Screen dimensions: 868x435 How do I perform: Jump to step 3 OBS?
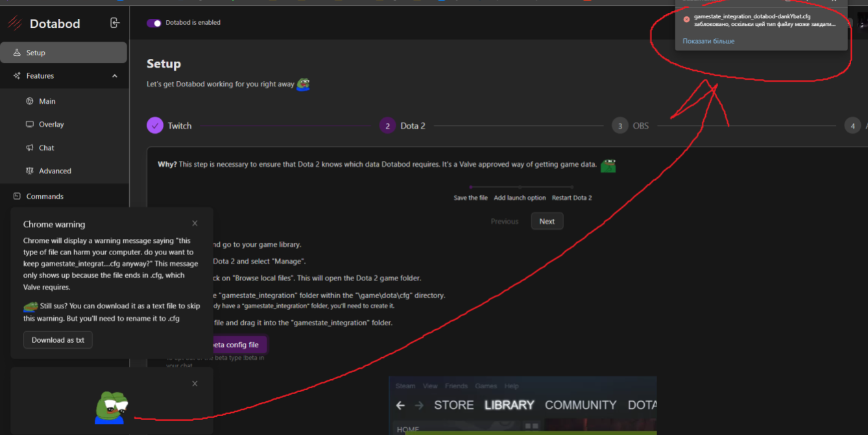[x=620, y=125]
